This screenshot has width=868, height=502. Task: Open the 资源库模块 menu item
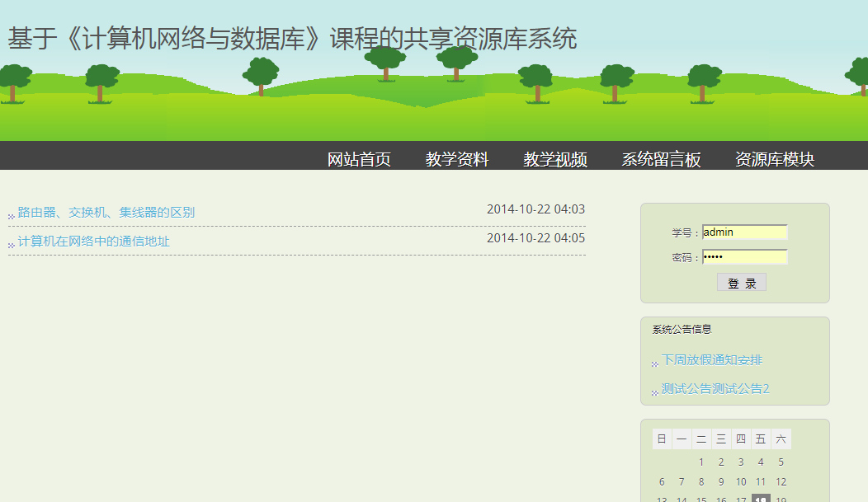(774, 158)
